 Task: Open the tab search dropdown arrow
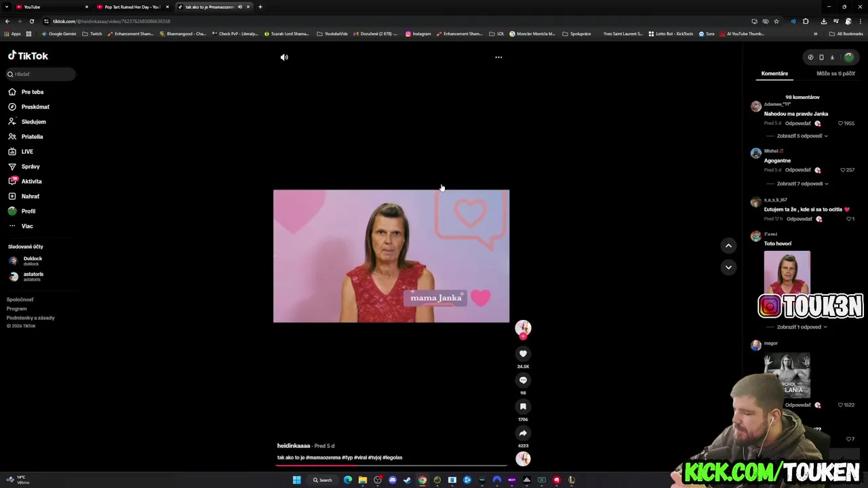point(7,7)
